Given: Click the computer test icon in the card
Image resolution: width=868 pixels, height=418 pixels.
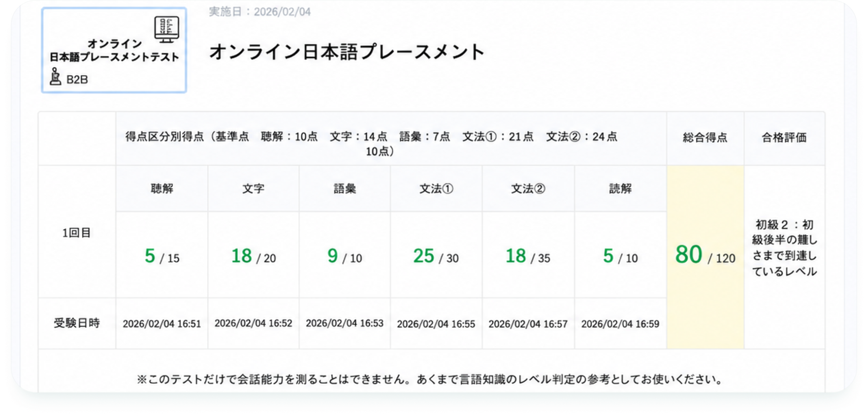Looking at the screenshot, I should pyautogui.click(x=167, y=29).
